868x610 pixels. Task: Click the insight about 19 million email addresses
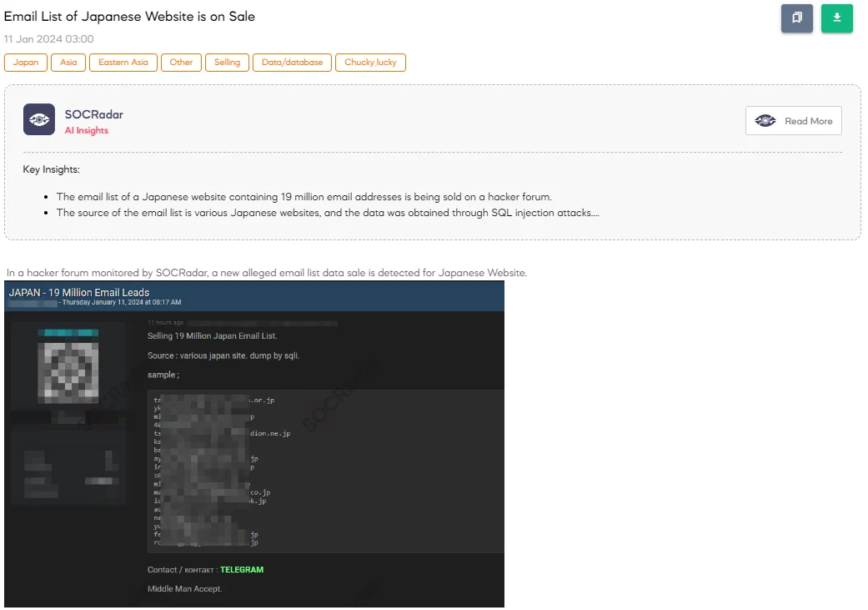coord(304,197)
